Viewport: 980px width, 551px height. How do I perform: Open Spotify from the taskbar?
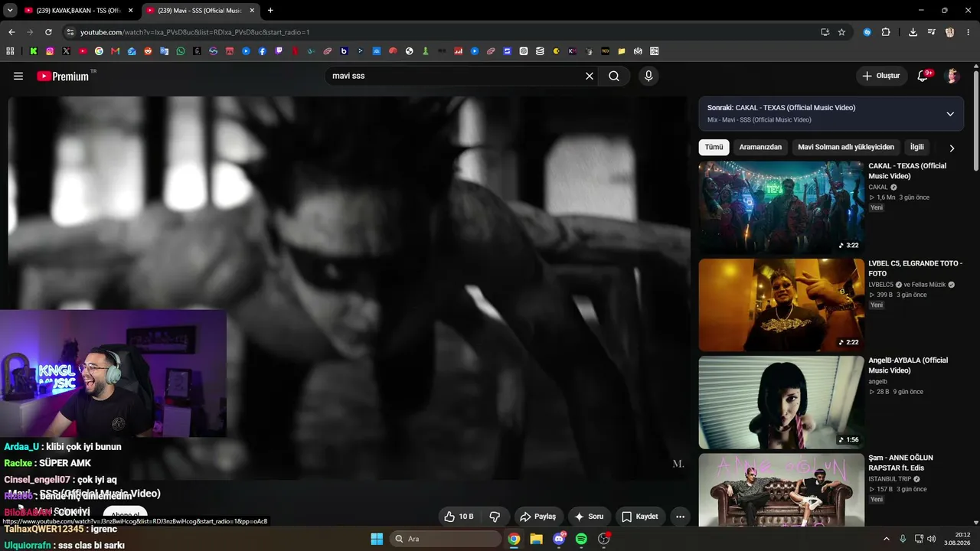[x=581, y=539]
